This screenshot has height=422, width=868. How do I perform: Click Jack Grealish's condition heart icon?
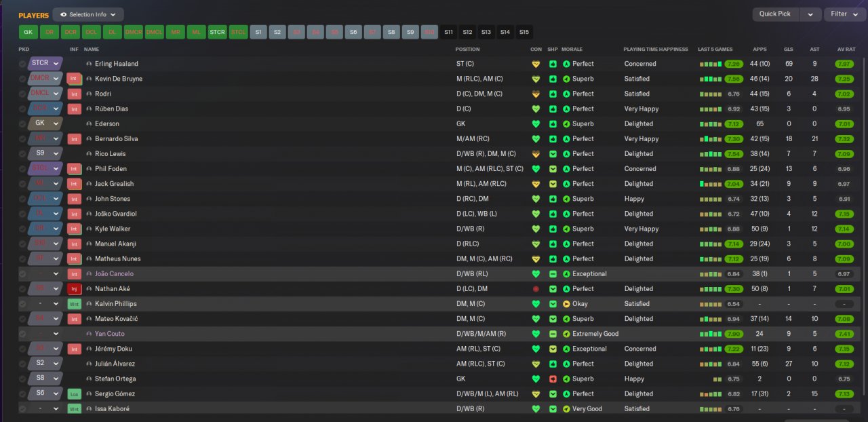[x=536, y=184]
